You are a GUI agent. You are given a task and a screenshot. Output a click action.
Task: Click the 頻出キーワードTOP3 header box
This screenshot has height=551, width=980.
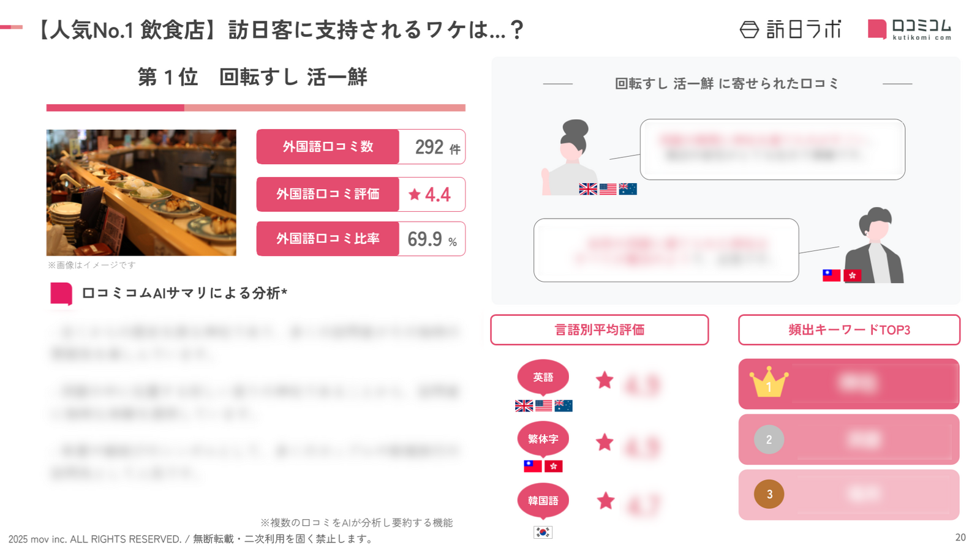(849, 330)
